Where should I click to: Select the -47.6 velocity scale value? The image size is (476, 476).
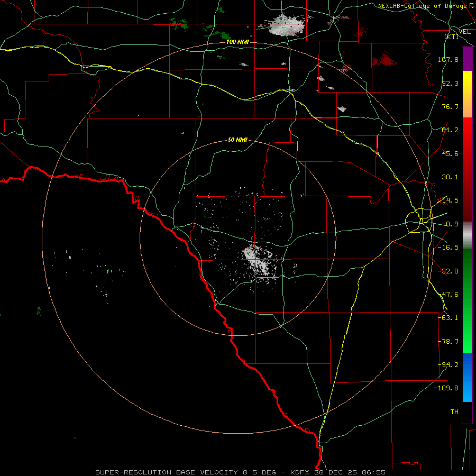click(x=448, y=295)
